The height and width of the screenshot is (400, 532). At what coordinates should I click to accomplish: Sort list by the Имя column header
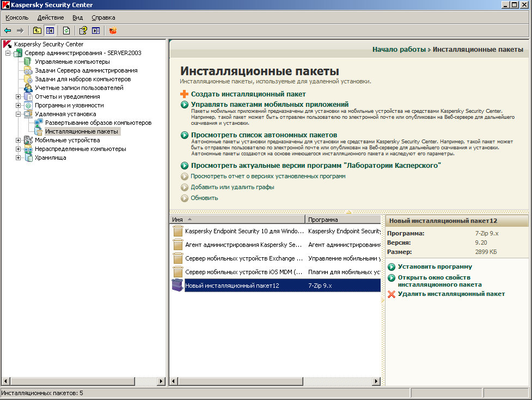(x=237, y=220)
